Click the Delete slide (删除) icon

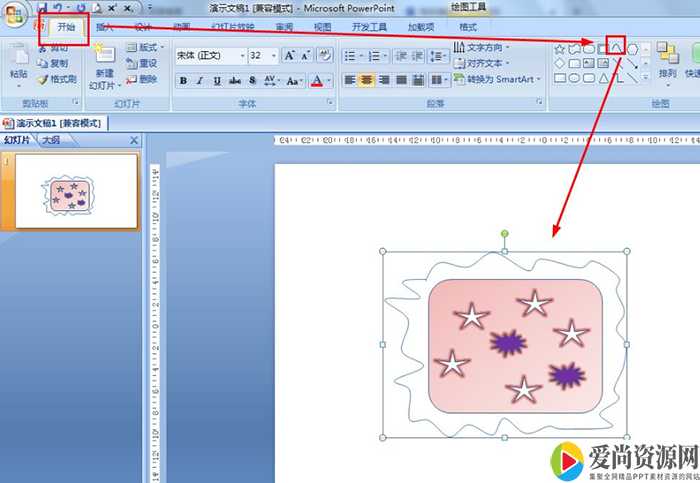point(143,79)
